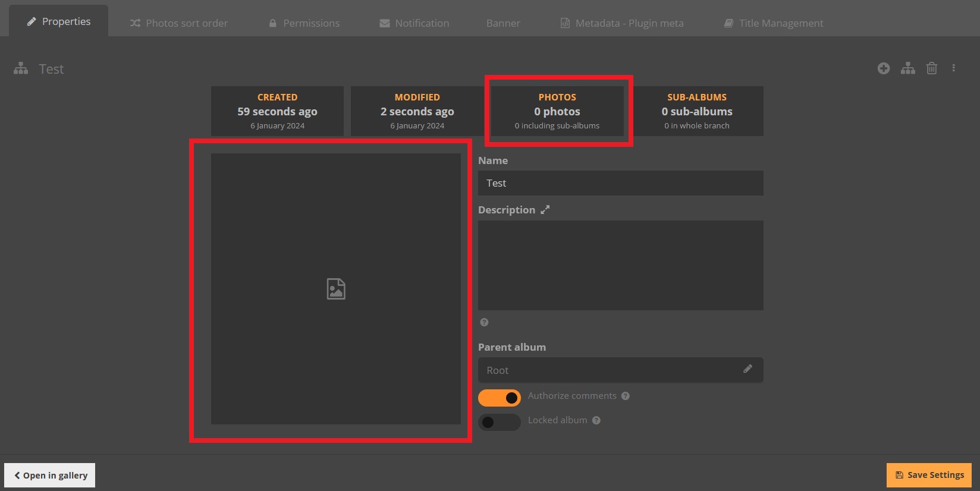Open the Parent album Root selector
The height and width of the screenshot is (491, 980).
621,370
